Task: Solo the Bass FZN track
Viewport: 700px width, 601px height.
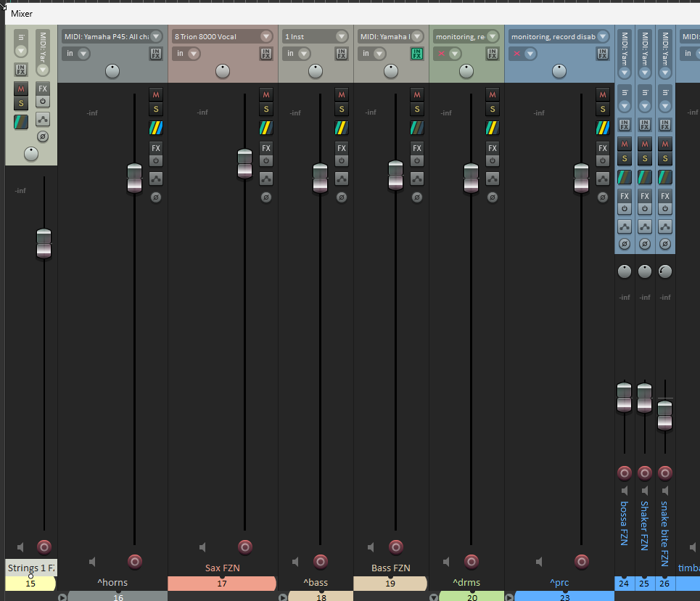Action: click(x=417, y=109)
